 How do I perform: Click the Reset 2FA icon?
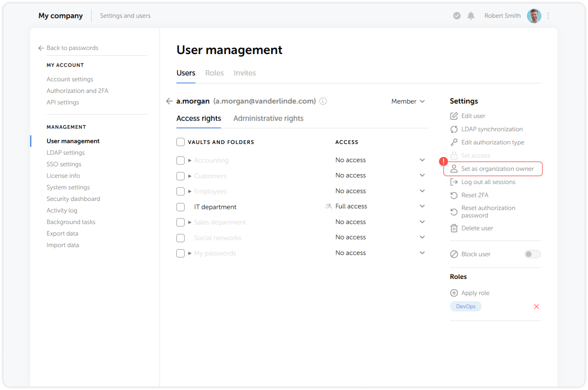coord(454,195)
